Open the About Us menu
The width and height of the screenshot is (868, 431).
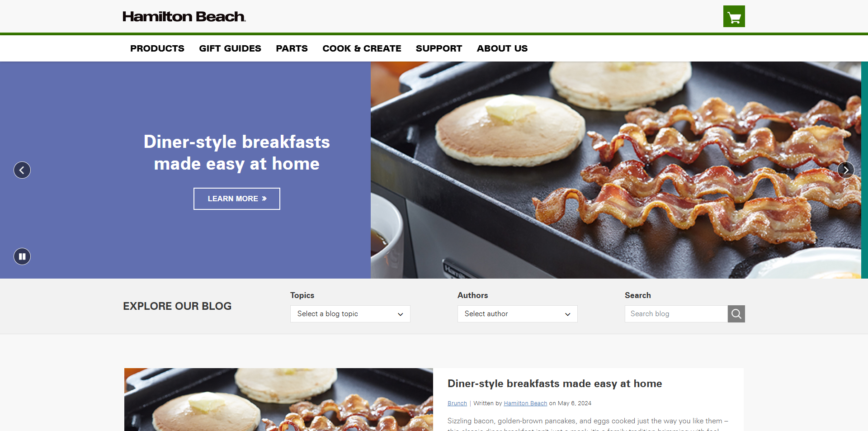502,48
